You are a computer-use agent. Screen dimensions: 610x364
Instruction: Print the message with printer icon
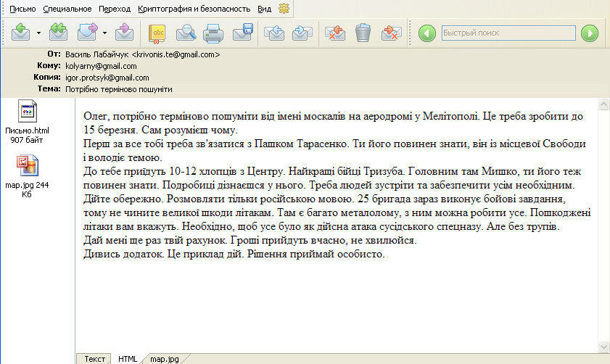point(213,33)
